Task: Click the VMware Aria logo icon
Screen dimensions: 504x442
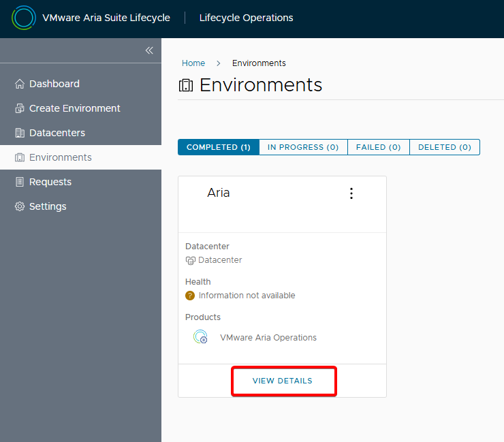Action: pos(24,18)
